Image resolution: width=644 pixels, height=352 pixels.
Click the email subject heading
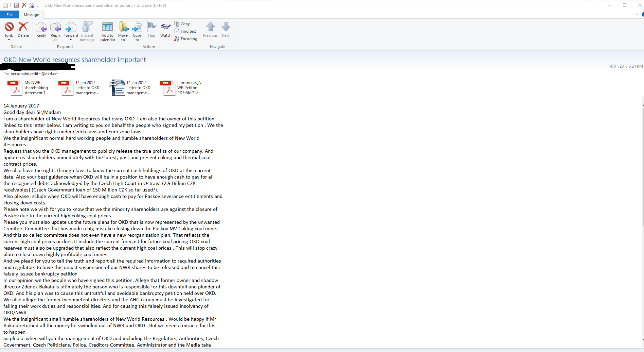pos(75,60)
